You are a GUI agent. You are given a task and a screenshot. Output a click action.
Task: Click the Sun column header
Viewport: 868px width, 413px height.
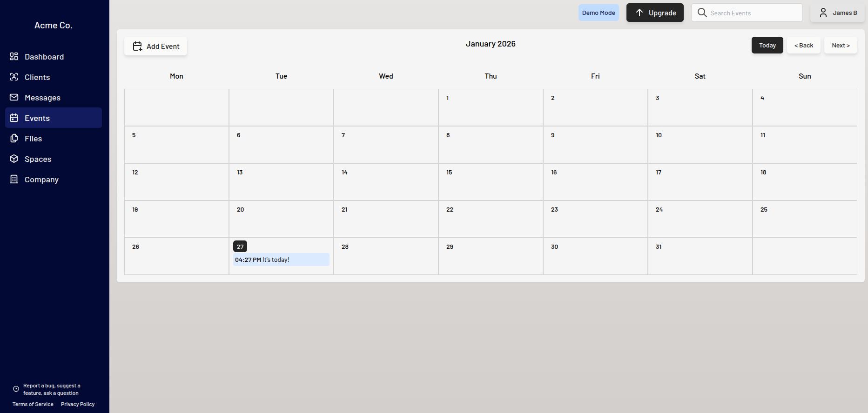[x=805, y=76]
